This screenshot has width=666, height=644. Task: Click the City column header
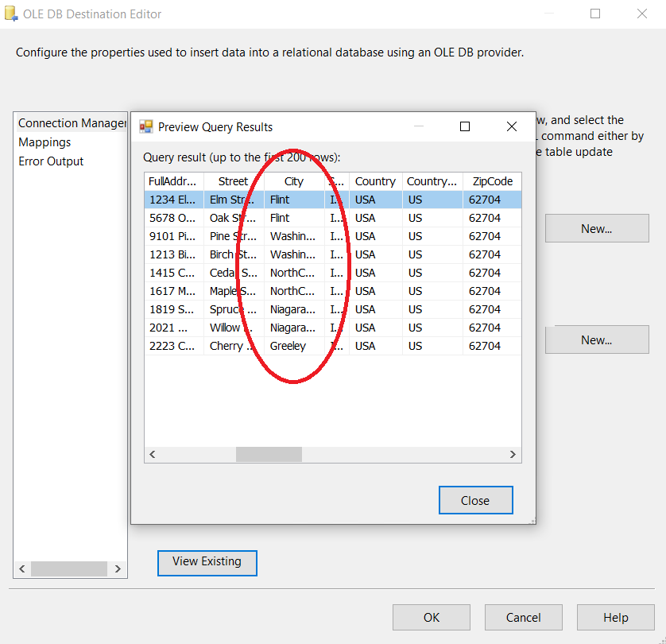point(294,181)
